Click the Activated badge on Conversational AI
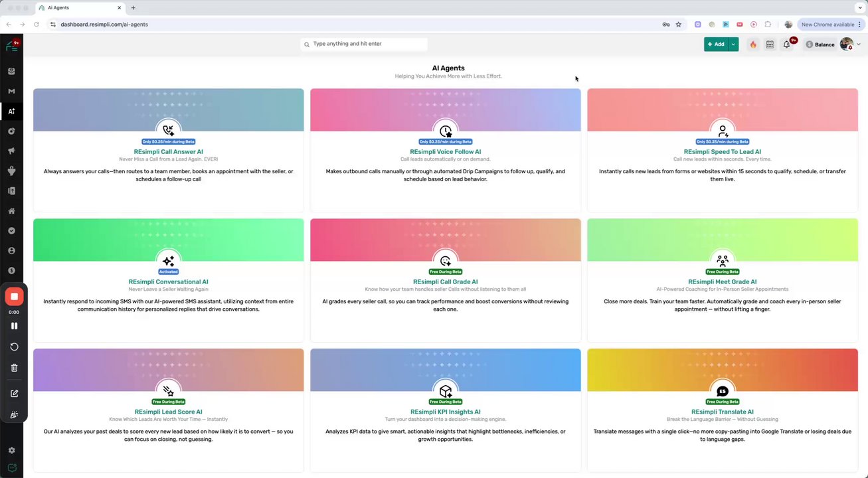Screen dimensions: 868x478 tap(168, 272)
